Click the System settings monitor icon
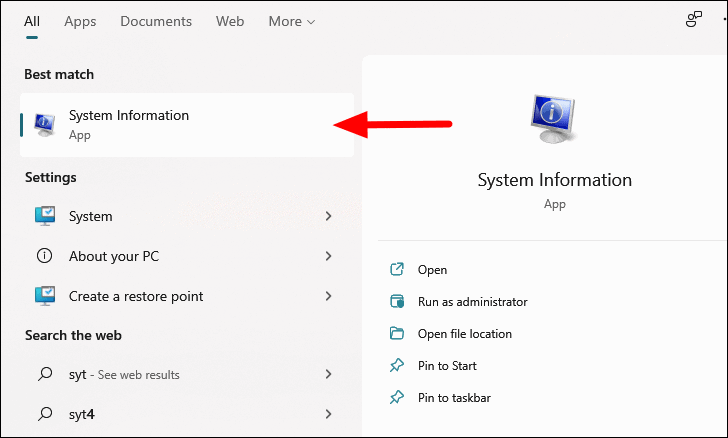Image resolution: width=728 pixels, height=438 pixels. pos(45,216)
